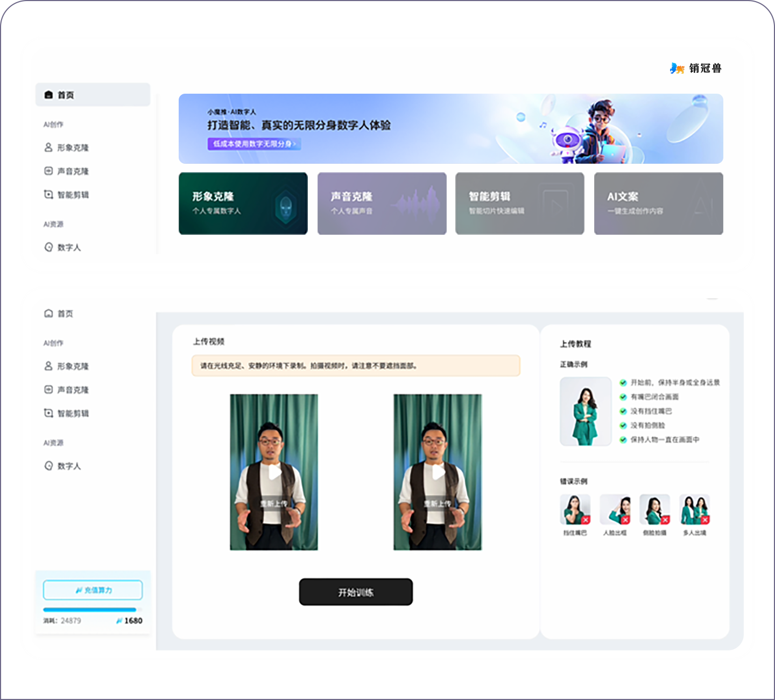
Task: Click the blue credits progress bar
Action: point(92,610)
